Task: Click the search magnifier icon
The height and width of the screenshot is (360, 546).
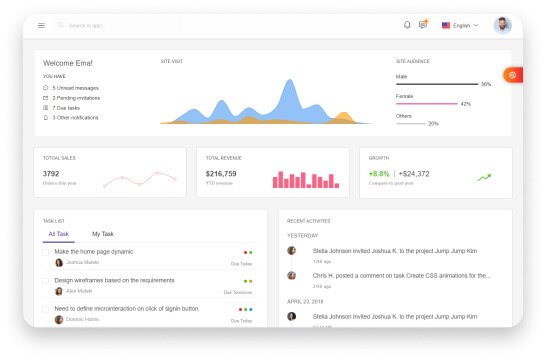Action: point(61,25)
